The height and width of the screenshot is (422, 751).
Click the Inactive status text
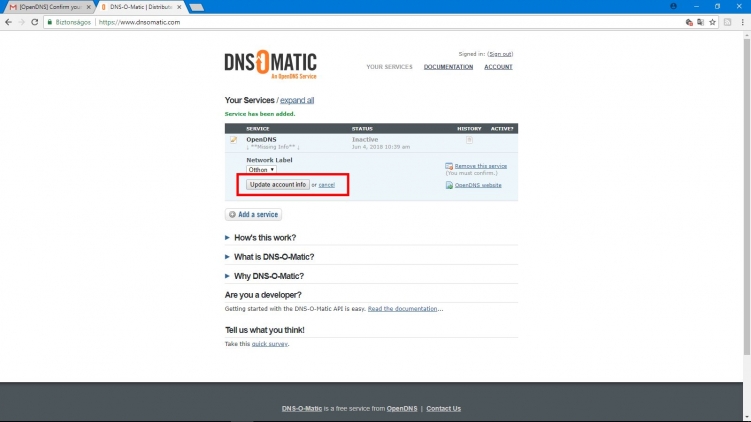tap(365, 139)
